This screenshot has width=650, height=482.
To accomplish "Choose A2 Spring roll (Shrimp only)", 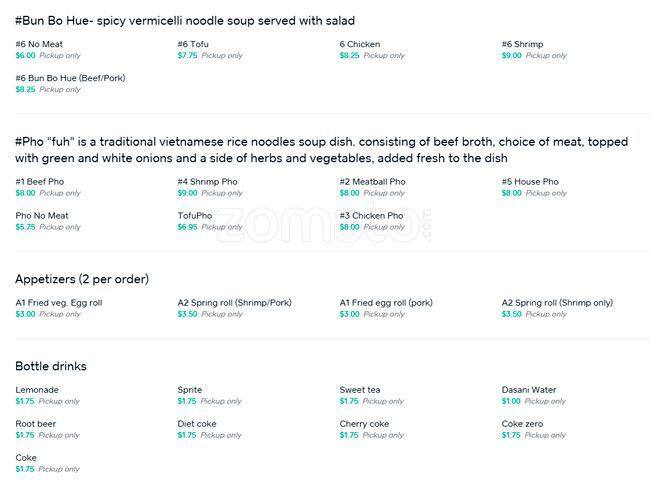I will pos(557,303).
